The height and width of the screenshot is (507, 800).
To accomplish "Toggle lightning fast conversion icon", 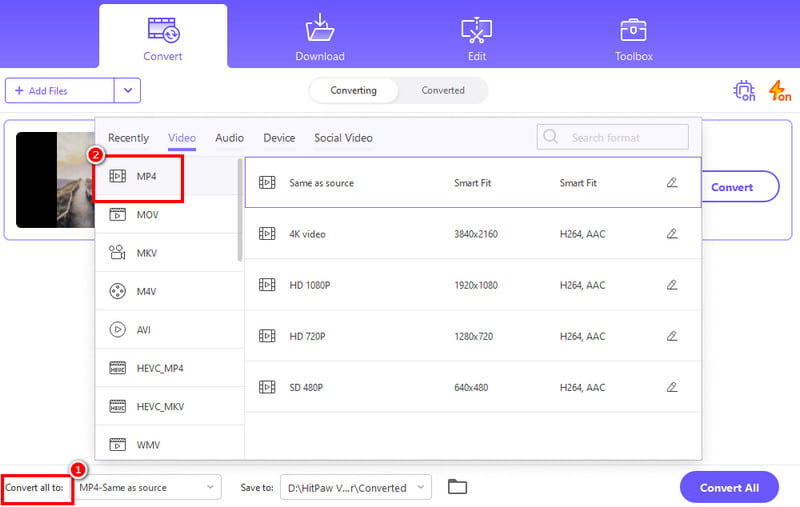I will 780,91.
